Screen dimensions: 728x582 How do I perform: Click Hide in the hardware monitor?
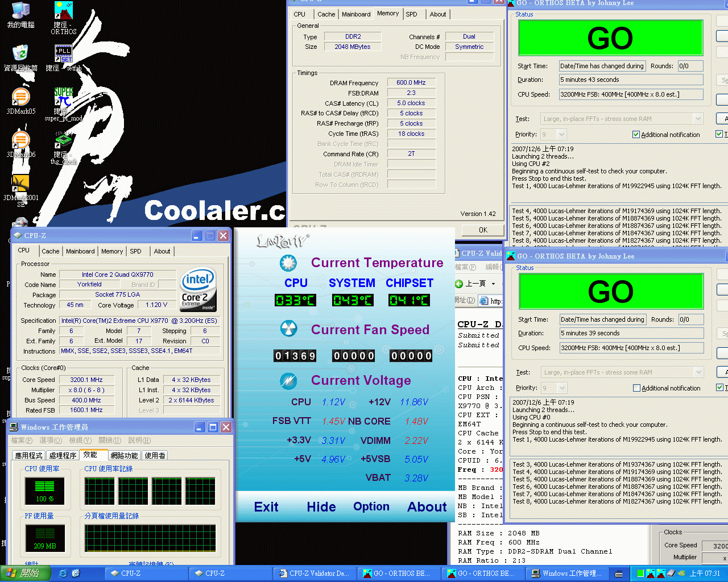pyautogui.click(x=321, y=507)
